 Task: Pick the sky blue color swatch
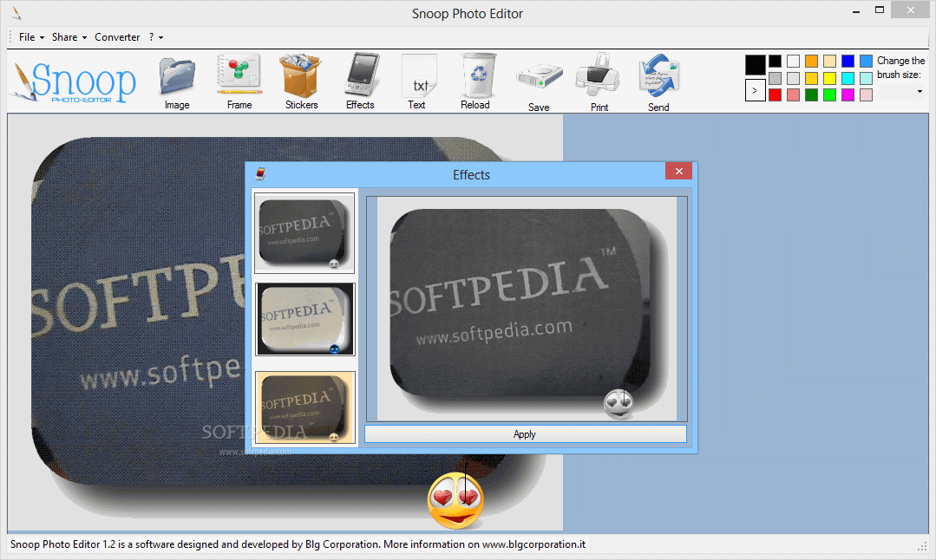point(866,61)
